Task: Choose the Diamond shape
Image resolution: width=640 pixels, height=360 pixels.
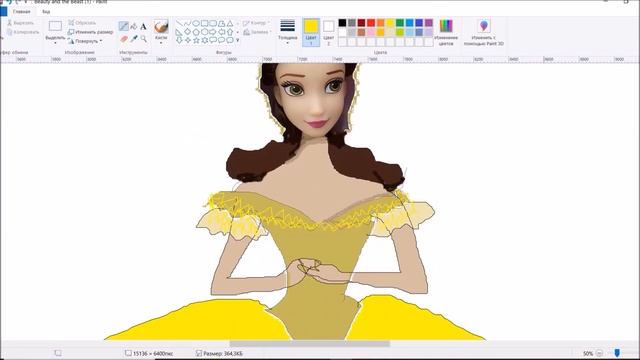Action: (187, 32)
